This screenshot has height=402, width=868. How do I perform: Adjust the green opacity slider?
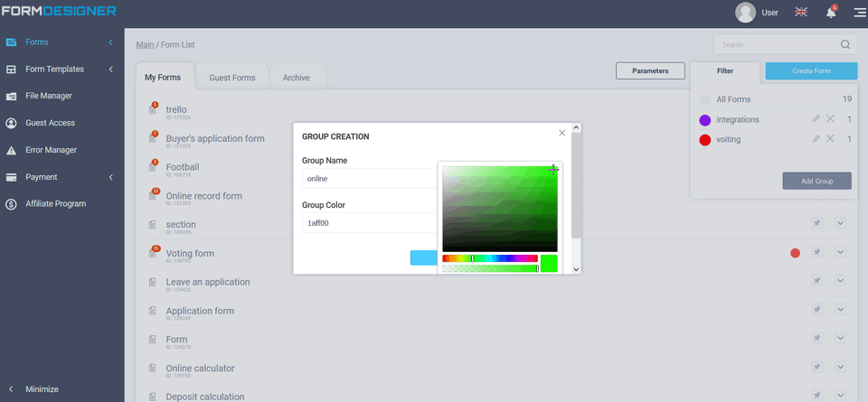click(x=490, y=268)
